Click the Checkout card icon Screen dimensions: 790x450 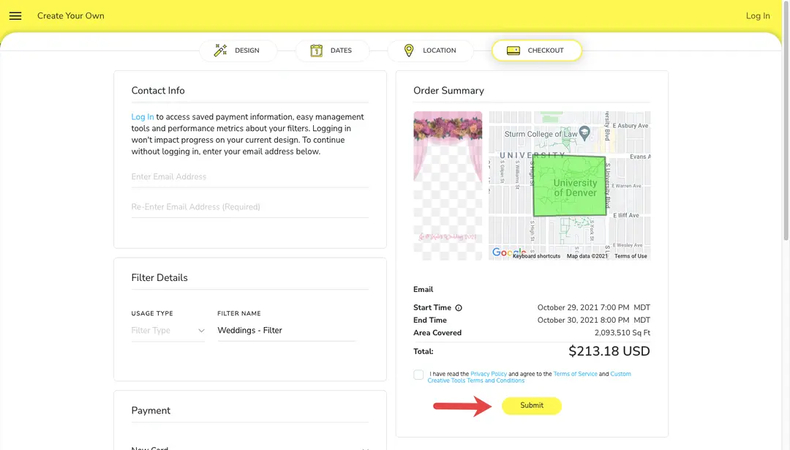click(513, 50)
